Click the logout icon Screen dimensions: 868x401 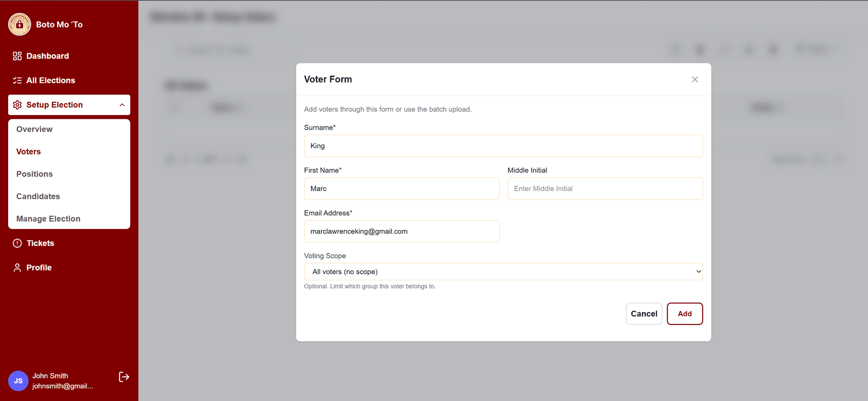pos(124,377)
